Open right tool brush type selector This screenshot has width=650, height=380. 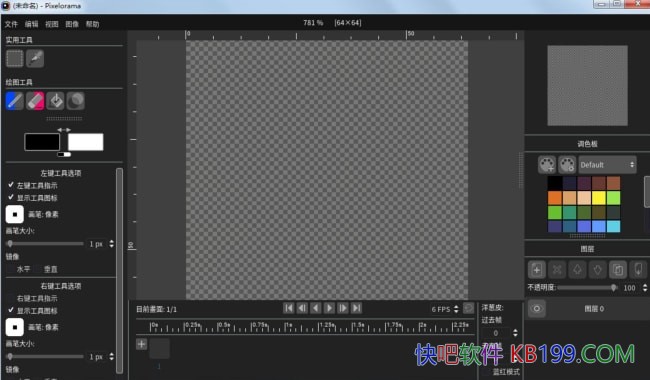tap(15, 327)
